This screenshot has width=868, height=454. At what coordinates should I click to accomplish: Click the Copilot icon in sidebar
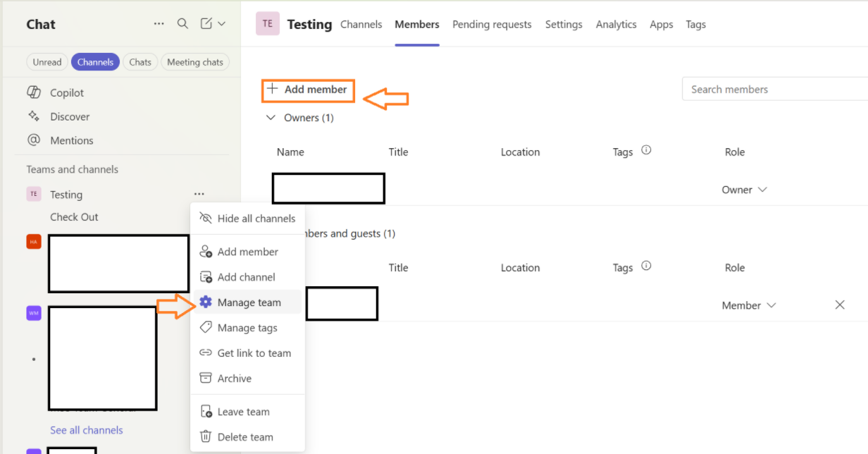pyautogui.click(x=33, y=92)
